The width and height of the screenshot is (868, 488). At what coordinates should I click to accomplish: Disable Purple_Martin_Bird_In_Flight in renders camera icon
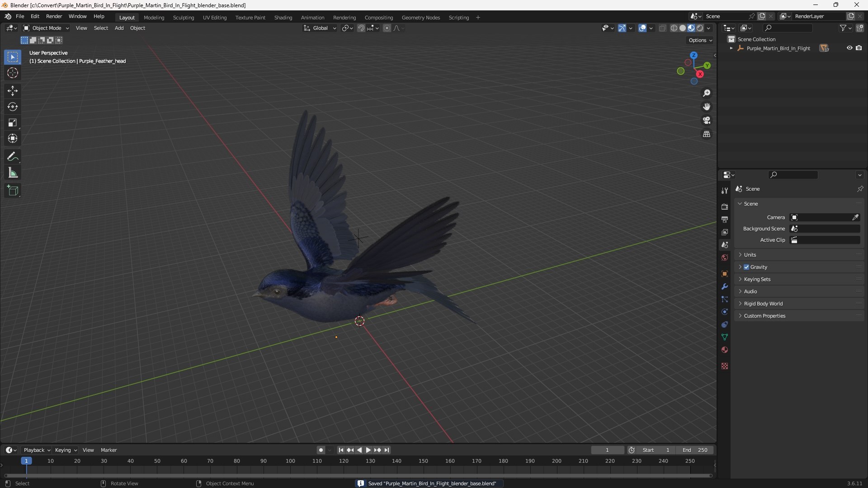[859, 48]
